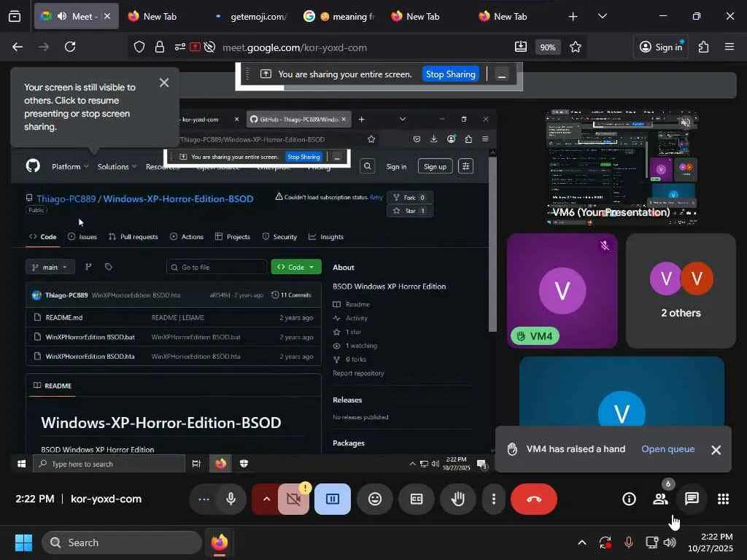Open site permissions icon in address bar
The height and width of the screenshot is (560, 747).
[x=180, y=47]
